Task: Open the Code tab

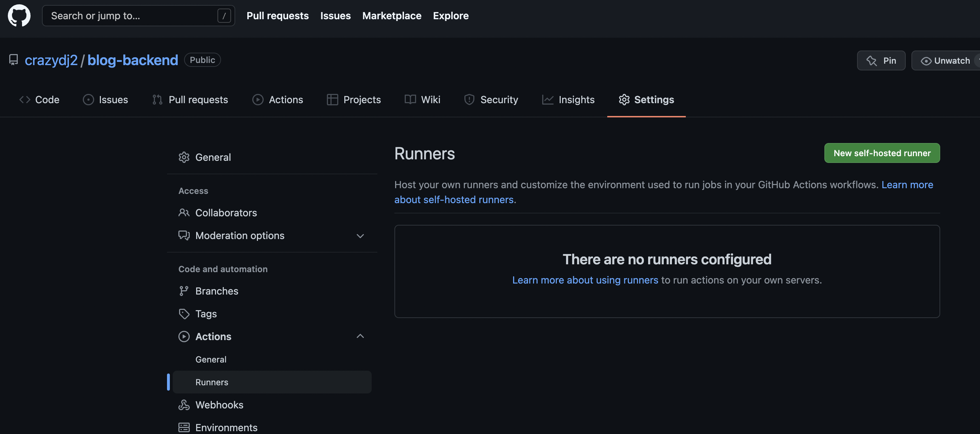Action: pyautogui.click(x=39, y=100)
